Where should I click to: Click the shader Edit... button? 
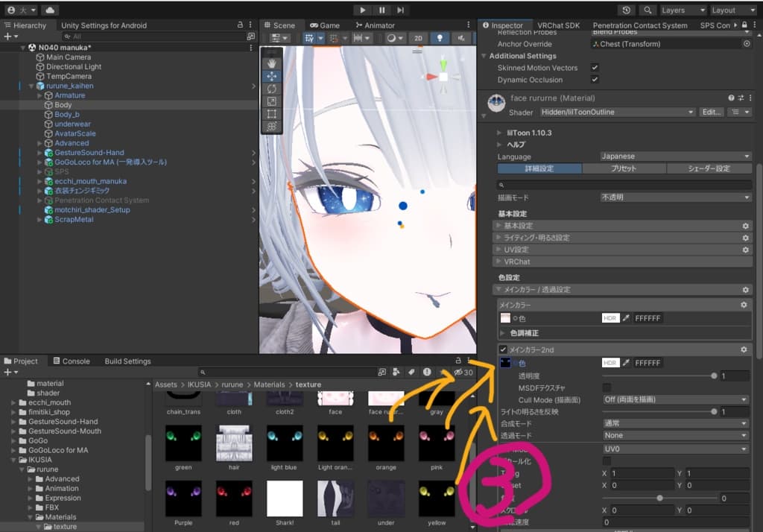pos(712,112)
